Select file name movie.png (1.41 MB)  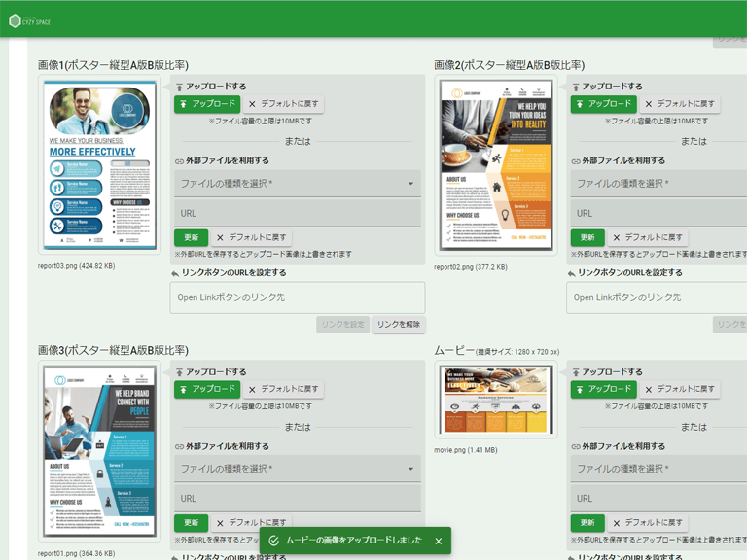(466, 450)
